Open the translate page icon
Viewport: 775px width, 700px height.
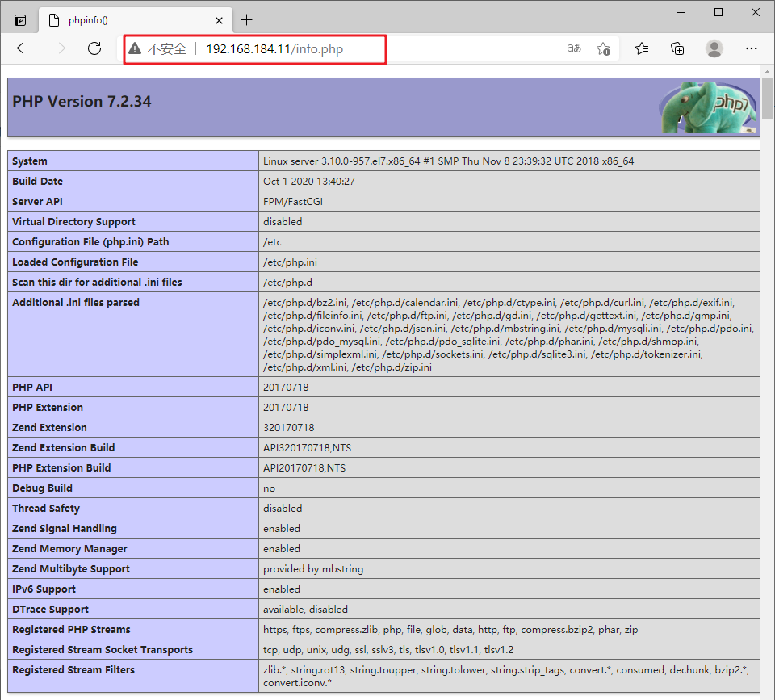[574, 48]
